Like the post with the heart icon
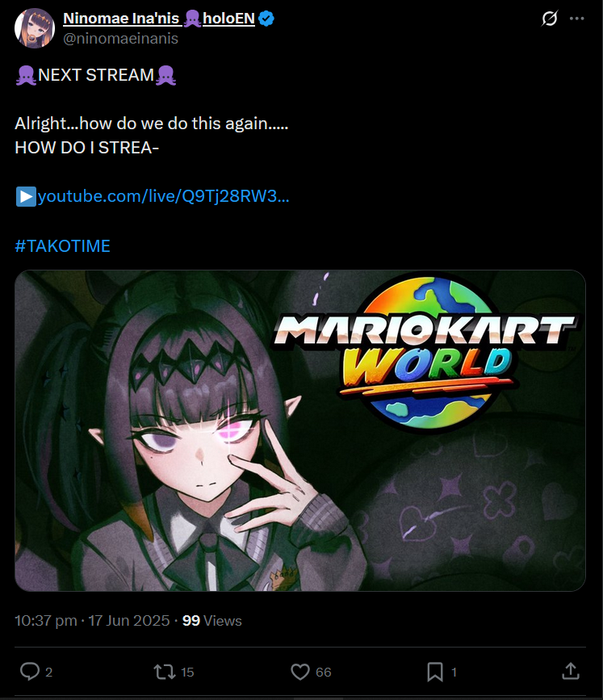Screen dimensions: 603x700 click(x=300, y=672)
